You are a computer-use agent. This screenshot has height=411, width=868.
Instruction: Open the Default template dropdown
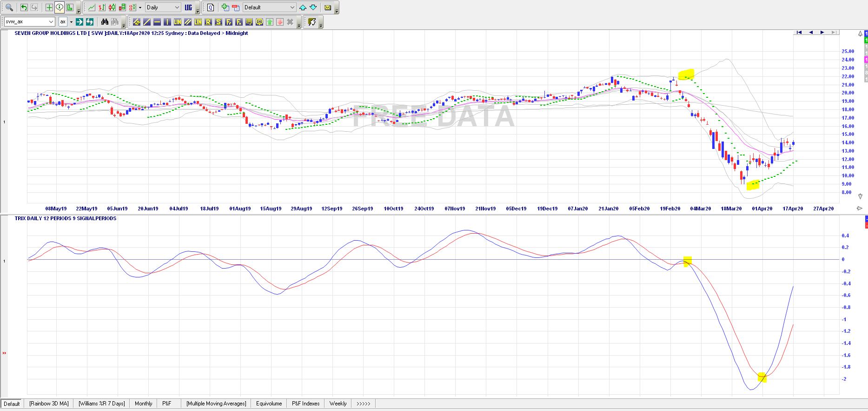pyautogui.click(x=270, y=7)
